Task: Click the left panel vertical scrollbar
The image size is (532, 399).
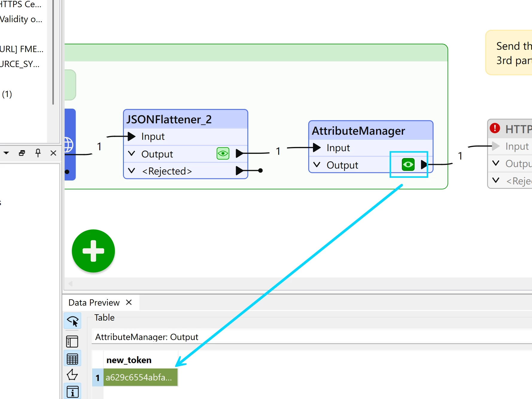Action: (x=53, y=52)
